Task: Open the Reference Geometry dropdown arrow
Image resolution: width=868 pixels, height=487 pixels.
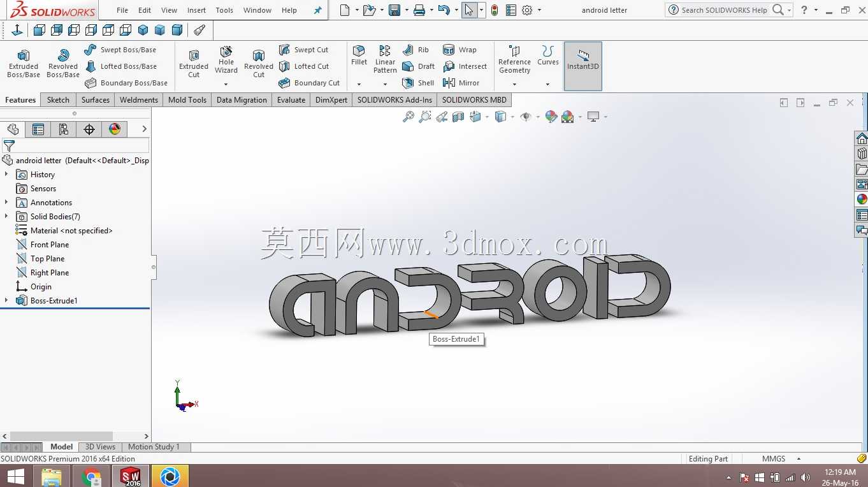Action: [x=514, y=84]
